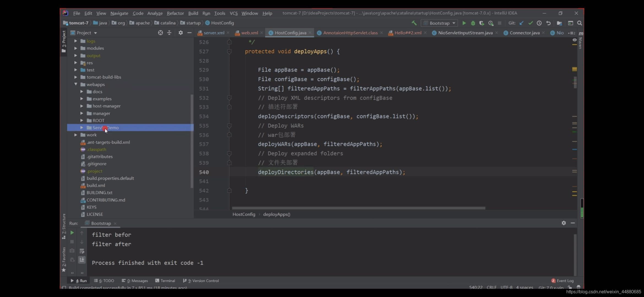Hide the Project tool window
This screenshot has width=644, height=297.
click(x=189, y=33)
